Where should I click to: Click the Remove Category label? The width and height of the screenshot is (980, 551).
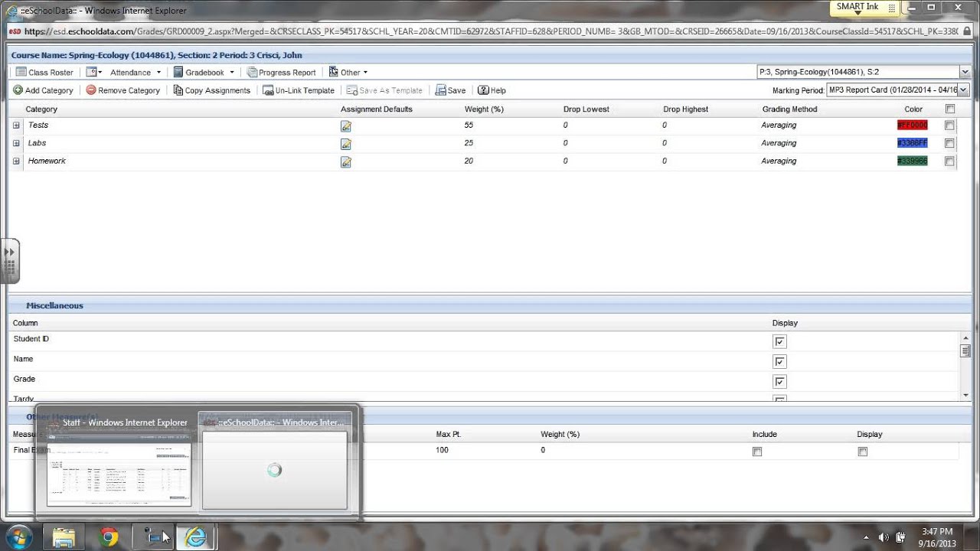pos(129,90)
